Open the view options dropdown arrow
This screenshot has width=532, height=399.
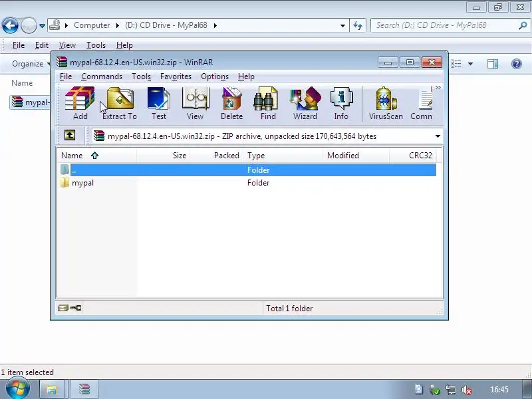pos(470,64)
